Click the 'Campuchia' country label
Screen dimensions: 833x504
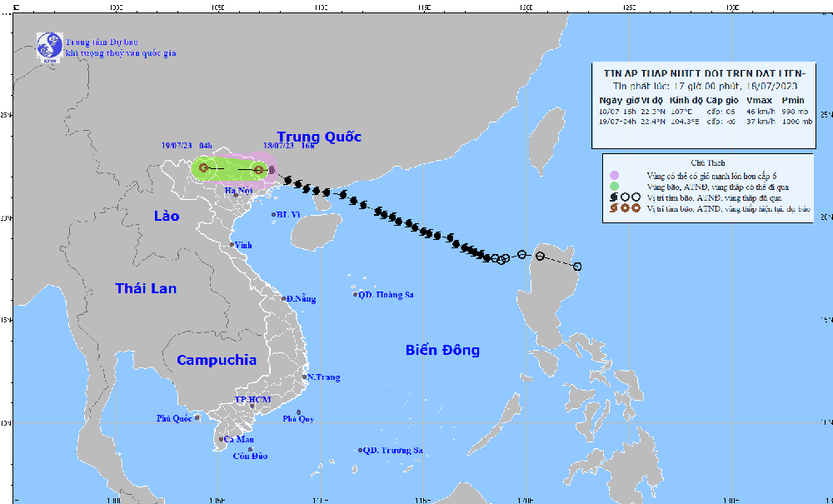(217, 360)
